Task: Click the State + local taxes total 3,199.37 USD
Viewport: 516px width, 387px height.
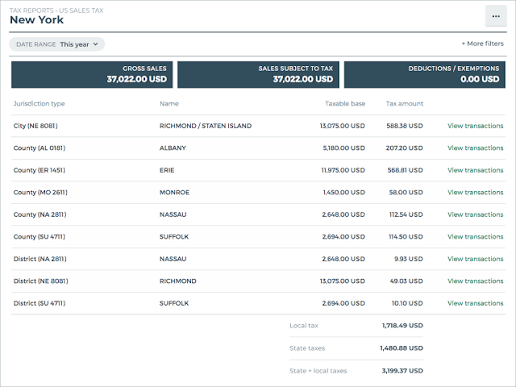Action: click(x=402, y=371)
